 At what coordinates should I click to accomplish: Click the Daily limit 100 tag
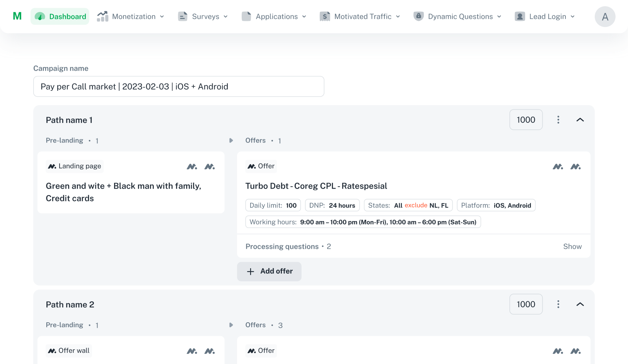click(273, 205)
